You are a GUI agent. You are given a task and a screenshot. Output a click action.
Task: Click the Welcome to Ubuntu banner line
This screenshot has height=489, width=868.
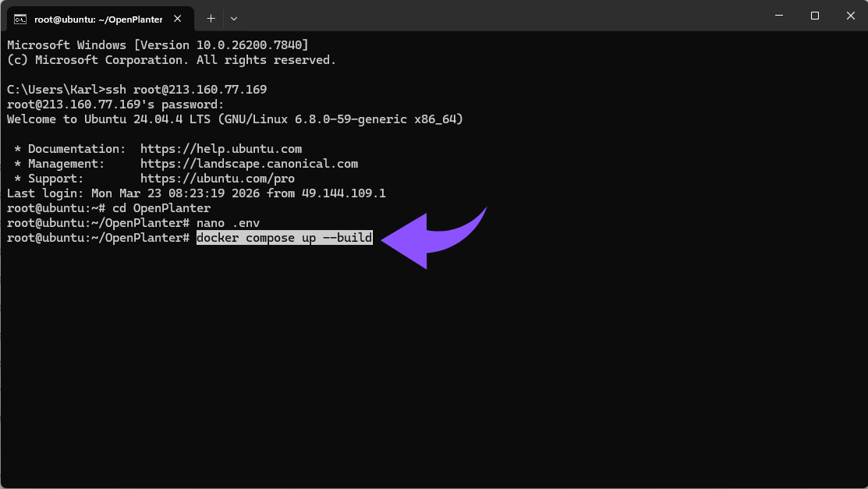point(234,119)
